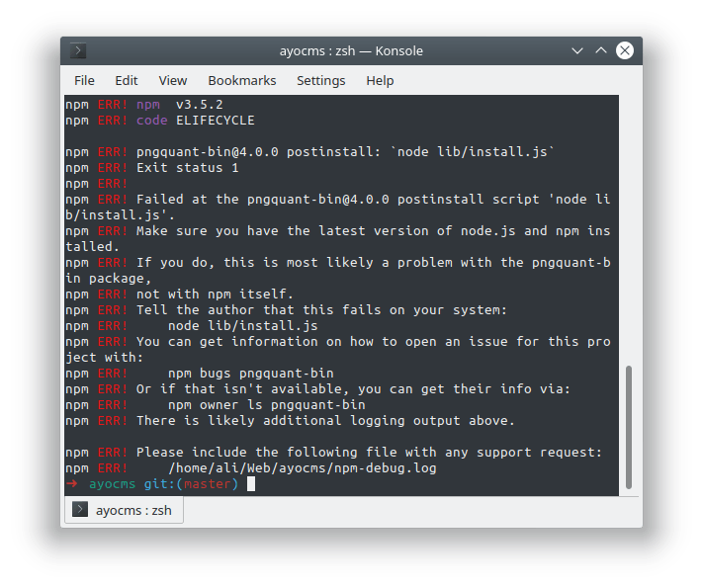
Task: Expand the View menu
Action: coord(173,80)
